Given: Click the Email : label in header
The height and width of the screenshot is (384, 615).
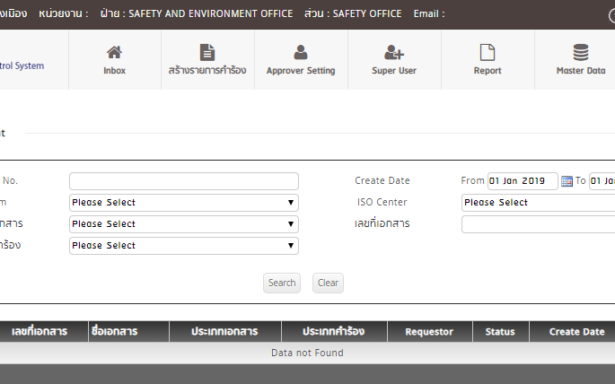Looking at the screenshot, I should point(429,14).
